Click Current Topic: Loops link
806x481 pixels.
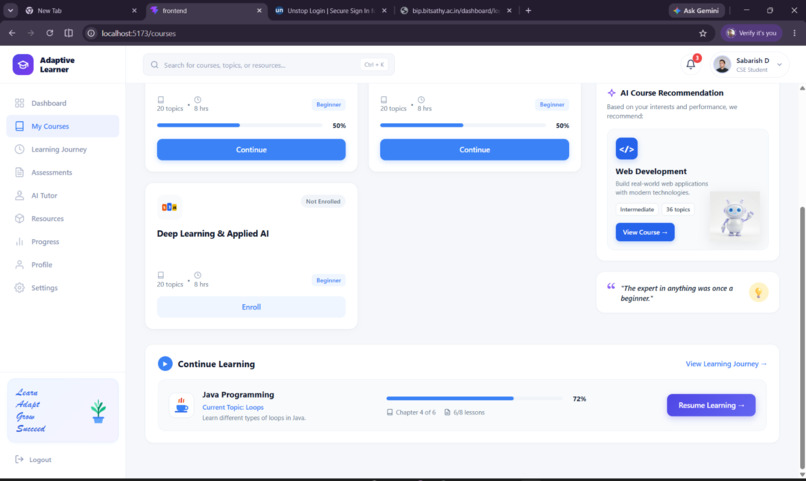233,407
